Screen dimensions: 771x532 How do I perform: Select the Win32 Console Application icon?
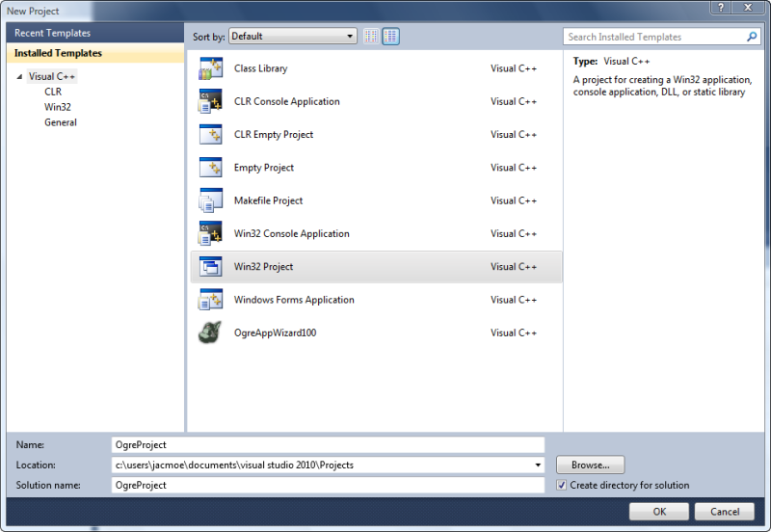pyautogui.click(x=210, y=233)
